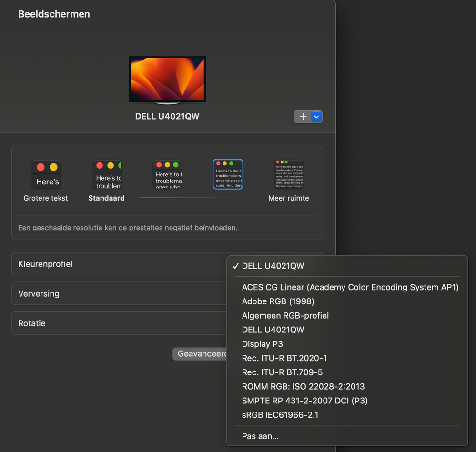
Task: Pick Algemeen RGB-profiel from the list
Action: (x=347, y=316)
